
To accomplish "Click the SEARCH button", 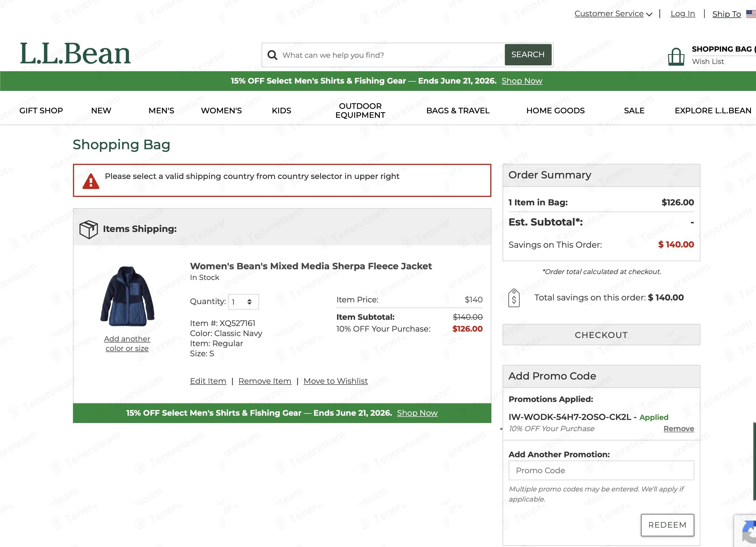I will [528, 55].
